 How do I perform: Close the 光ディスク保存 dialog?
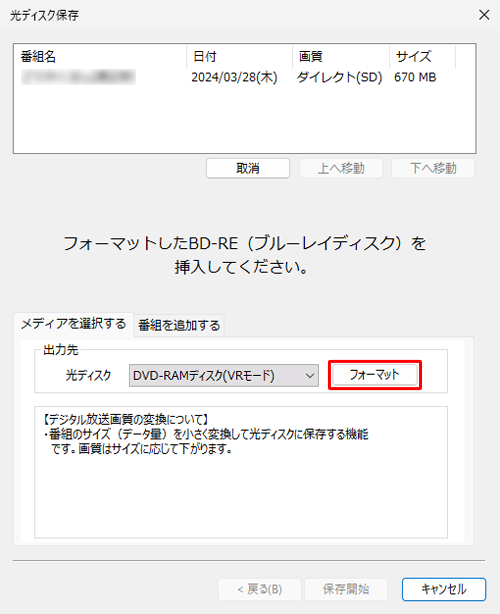coord(484,15)
